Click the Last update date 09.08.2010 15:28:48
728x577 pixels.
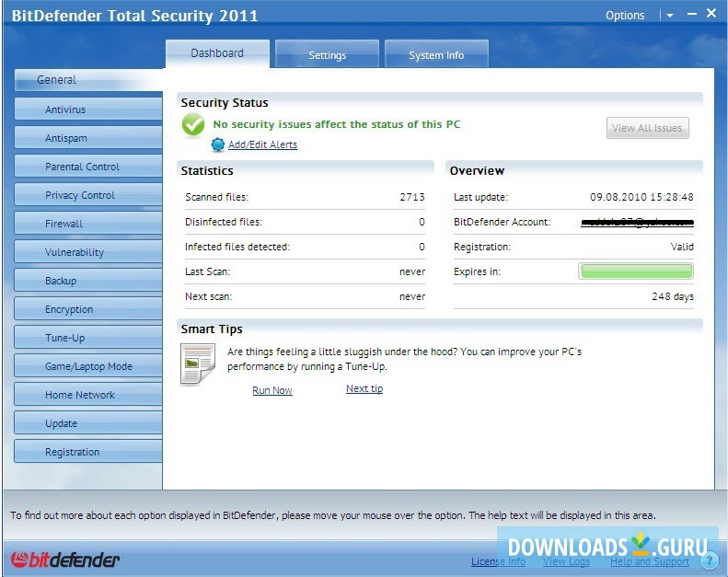tap(641, 197)
